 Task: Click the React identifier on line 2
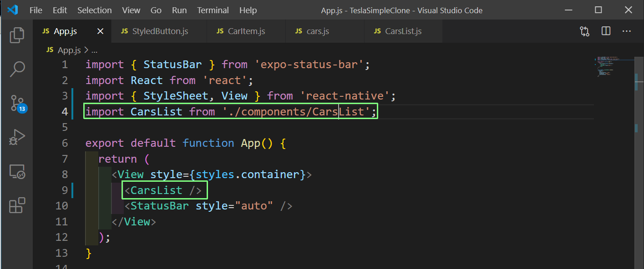pyautogui.click(x=147, y=80)
